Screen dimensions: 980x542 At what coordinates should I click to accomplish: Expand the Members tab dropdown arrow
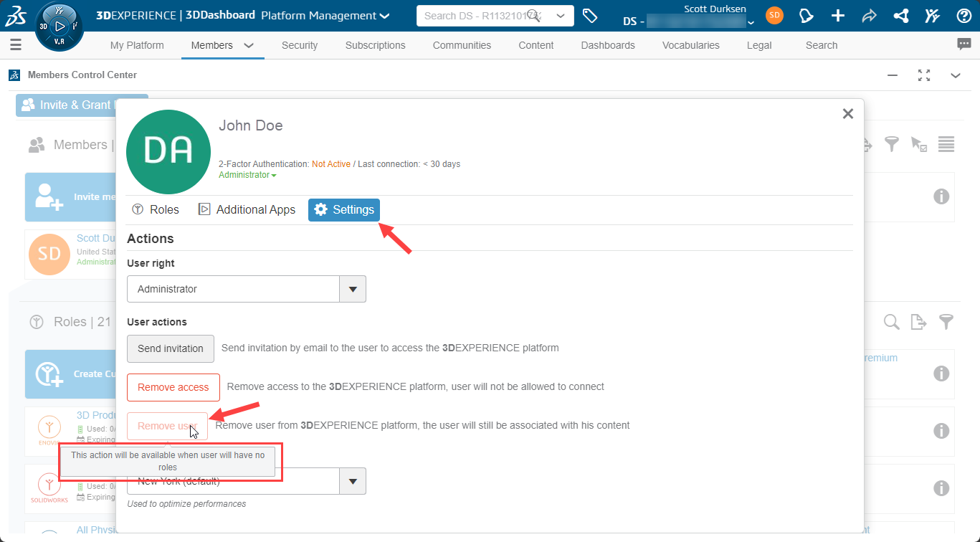(249, 45)
